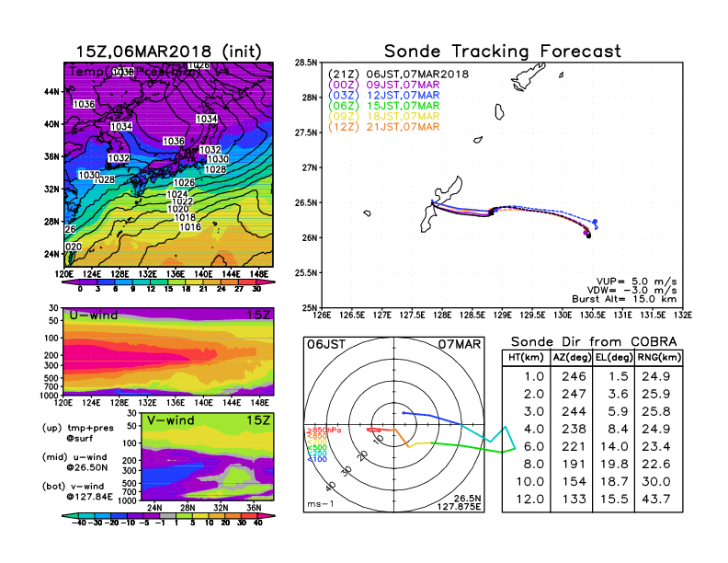728x563 pixels.
Task: Click the 1024 isobar label on the map
Action: [176, 194]
